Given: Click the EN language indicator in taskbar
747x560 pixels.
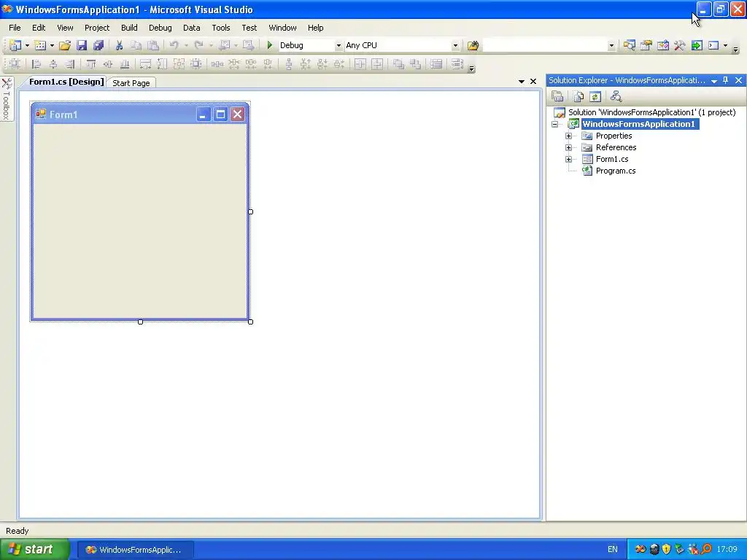Looking at the screenshot, I should [x=612, y=550].
